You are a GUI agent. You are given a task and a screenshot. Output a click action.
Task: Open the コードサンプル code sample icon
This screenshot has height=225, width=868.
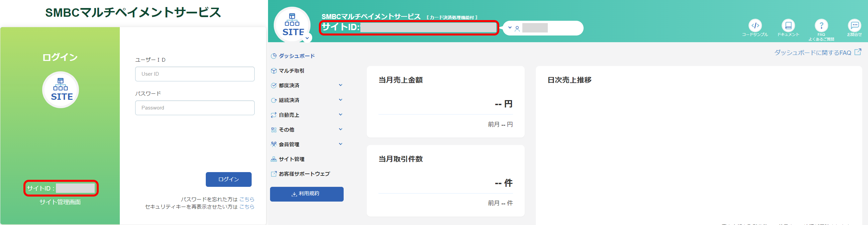755,26
